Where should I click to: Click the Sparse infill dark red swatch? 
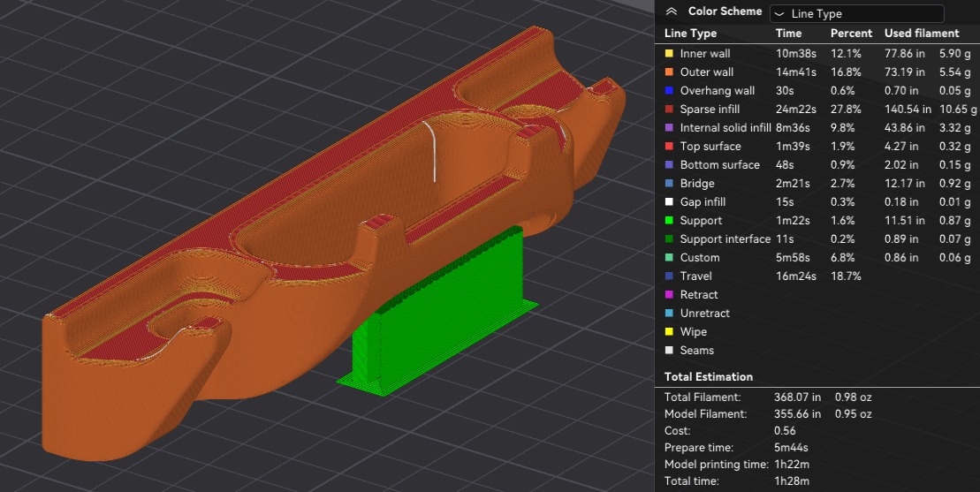(x=669, y=110)
